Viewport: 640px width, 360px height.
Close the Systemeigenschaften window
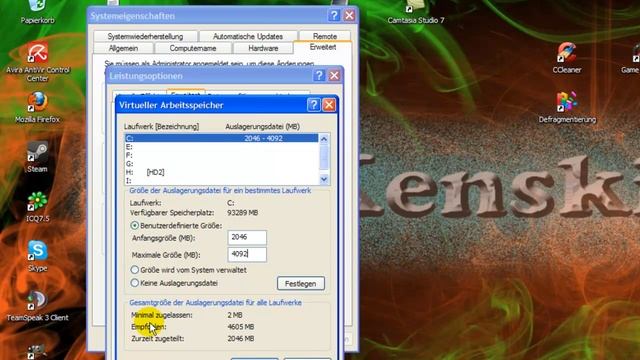pyautogui.click(x=349, y=16)
